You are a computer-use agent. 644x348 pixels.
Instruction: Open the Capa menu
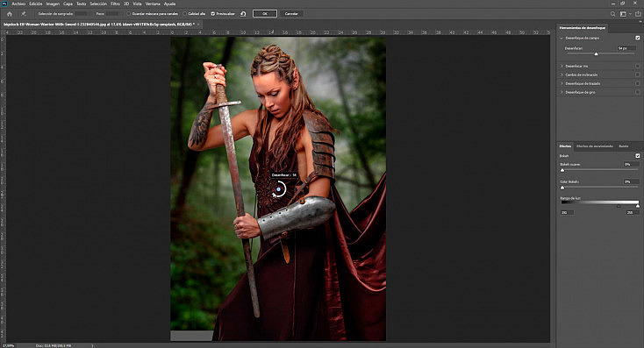coord(68,4)
